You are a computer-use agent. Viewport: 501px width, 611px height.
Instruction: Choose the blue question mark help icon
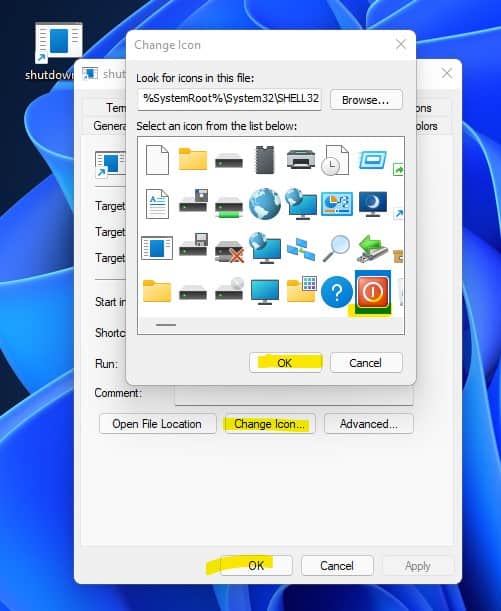(337, 291)
